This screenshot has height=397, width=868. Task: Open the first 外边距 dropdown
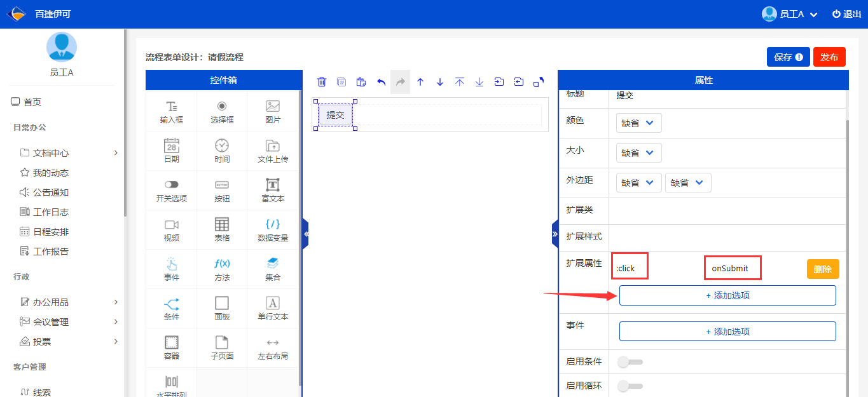click(639, 183)
